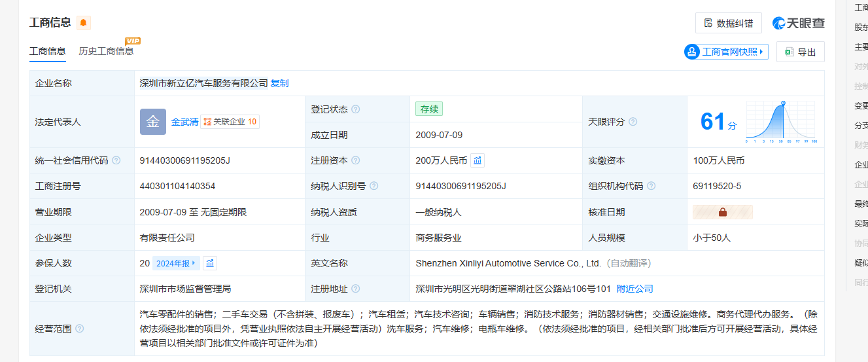The width and height of the screenshot is (868, 362).
Task: Click help icon beside 注册资本
Action: pos(355,160)
